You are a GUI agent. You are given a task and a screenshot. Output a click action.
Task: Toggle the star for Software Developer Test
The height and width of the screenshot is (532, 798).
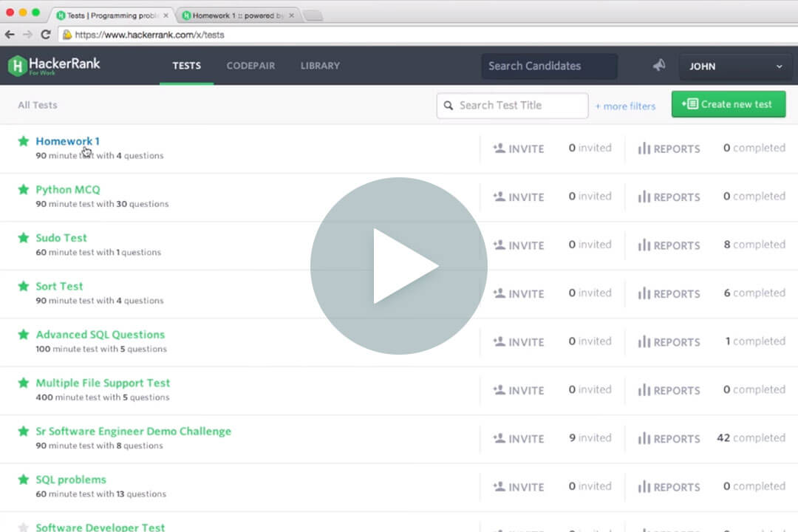click(x=24, y=527)
